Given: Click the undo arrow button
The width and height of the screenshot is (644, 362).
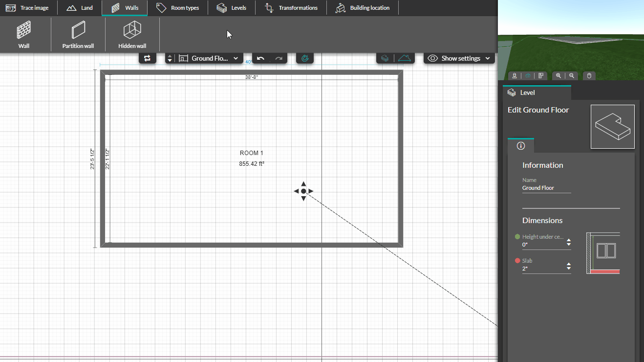Looking at the screenshot, I should click(261, 58).
